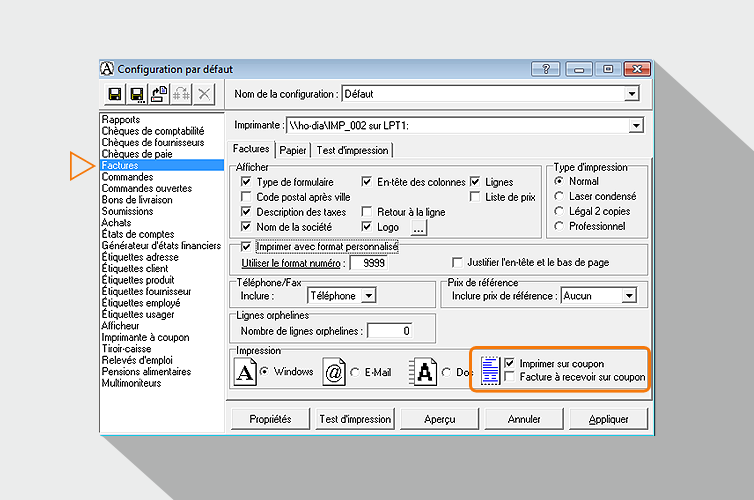This screenshot has height=500, width=754.
Task: Uncheck Nom de la société checkbox
Action: (246, 226)
